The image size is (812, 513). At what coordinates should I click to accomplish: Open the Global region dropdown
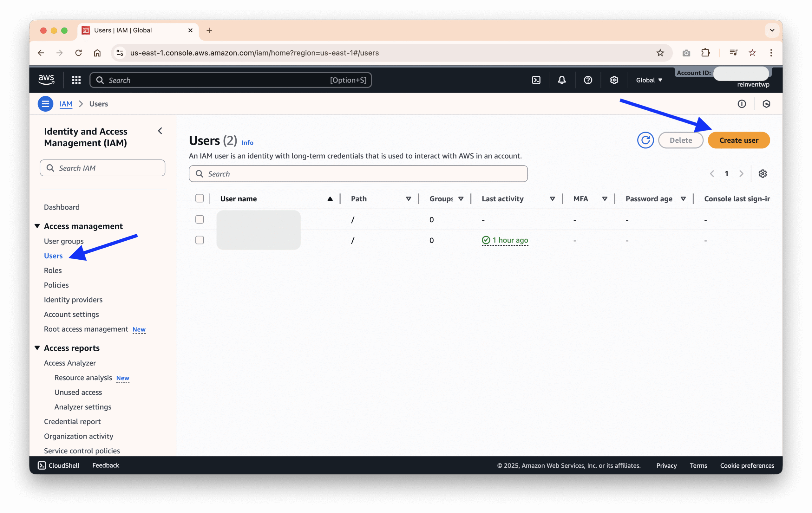[649, 80]
